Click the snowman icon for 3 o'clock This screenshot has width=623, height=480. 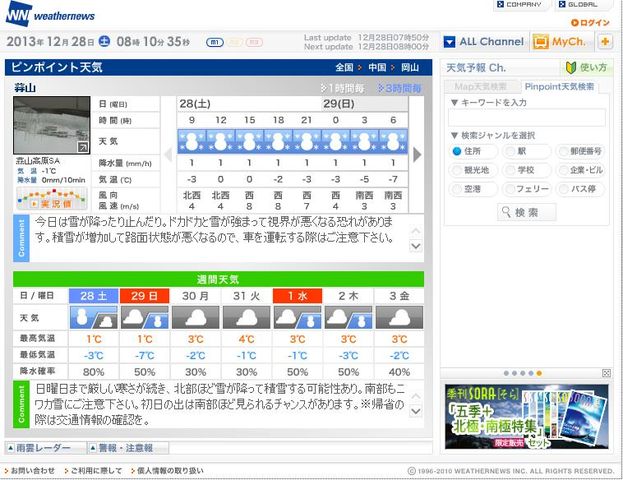click(364, 141)
